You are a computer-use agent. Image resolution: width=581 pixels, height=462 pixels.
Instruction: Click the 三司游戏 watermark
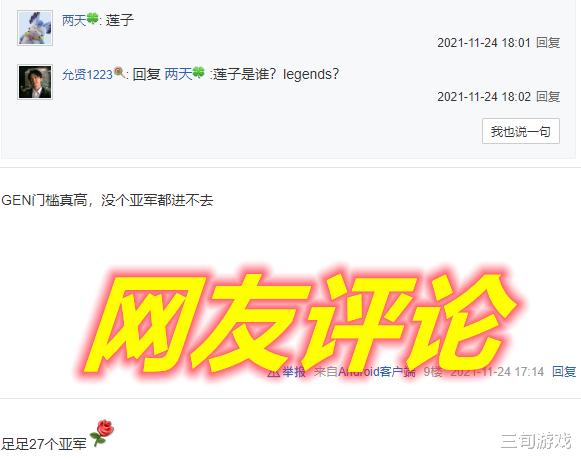(536, 441)
